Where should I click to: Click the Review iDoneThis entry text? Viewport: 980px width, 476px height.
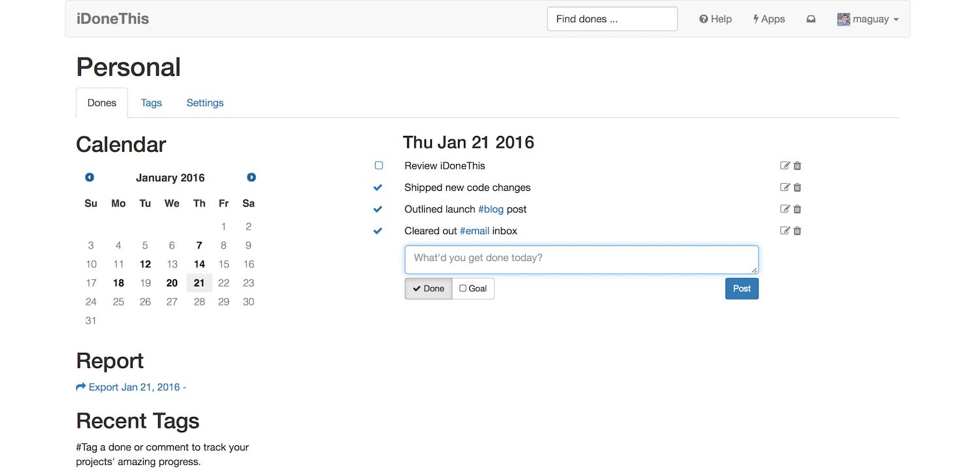445,165
